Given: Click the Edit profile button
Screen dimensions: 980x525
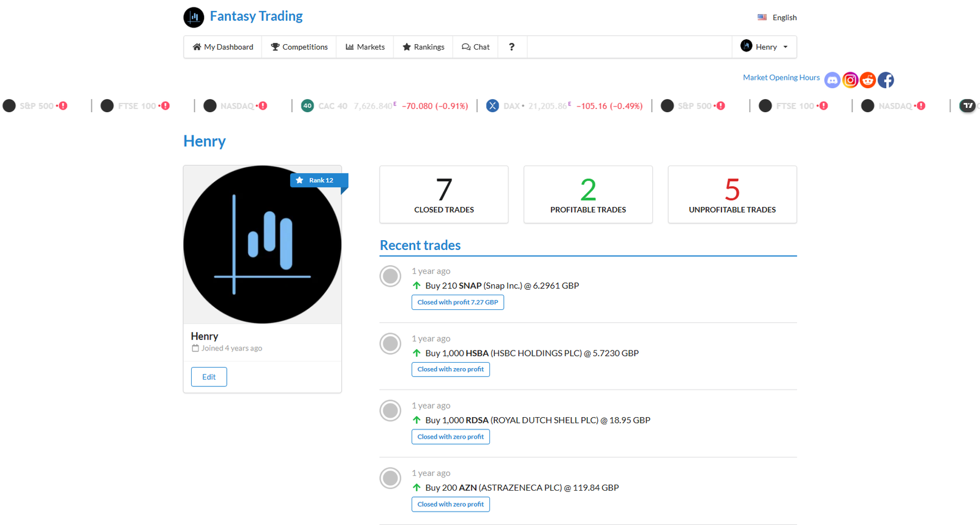Looking at the screenshot, I should [209, 377].
